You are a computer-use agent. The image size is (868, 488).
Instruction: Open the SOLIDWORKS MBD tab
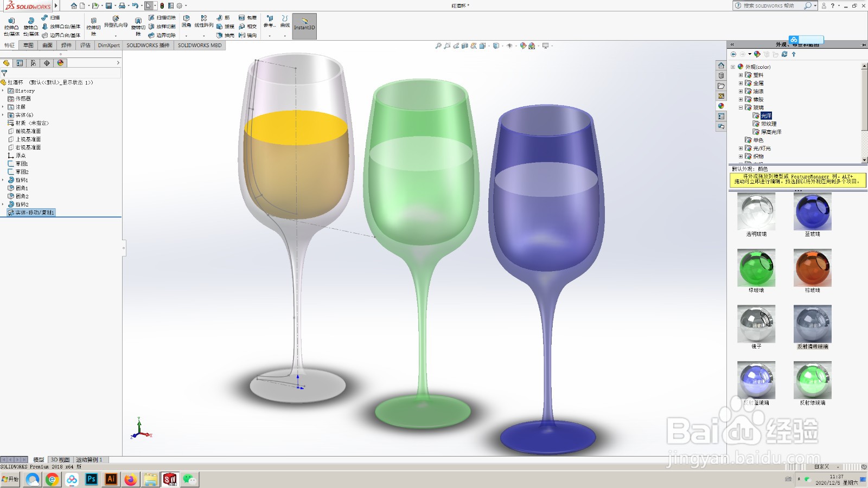(200, 46)
